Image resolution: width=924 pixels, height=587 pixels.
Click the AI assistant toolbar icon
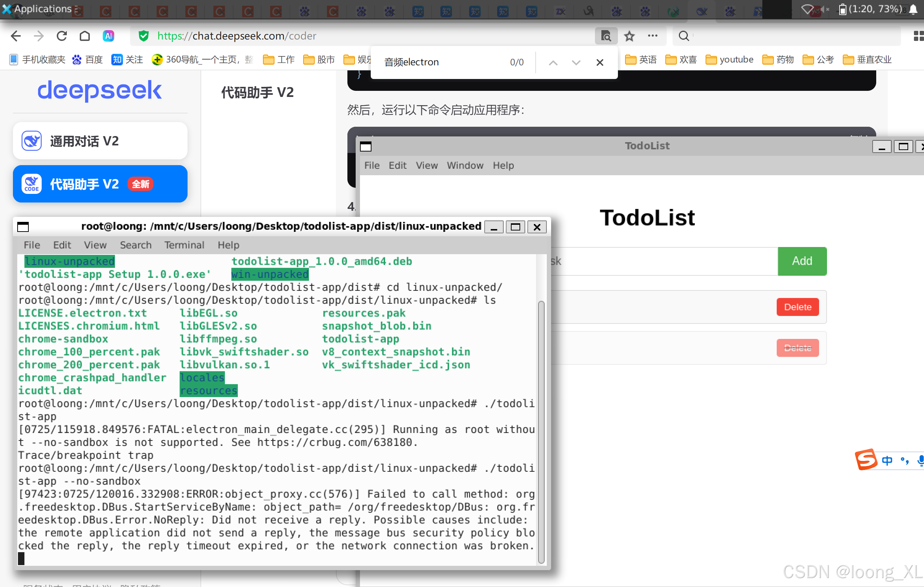point(108,36)
